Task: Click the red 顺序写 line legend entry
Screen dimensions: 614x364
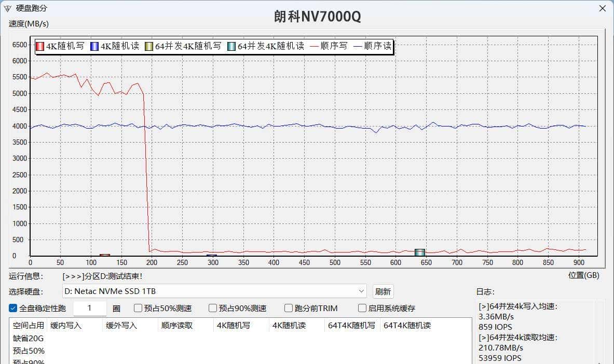Action: [328, 46]
